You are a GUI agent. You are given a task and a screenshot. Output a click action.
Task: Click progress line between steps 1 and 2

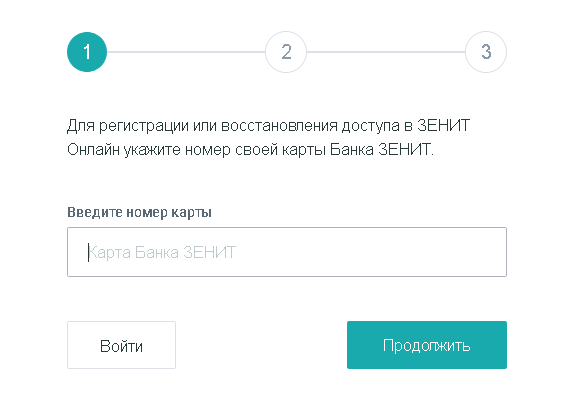point(186,52)
